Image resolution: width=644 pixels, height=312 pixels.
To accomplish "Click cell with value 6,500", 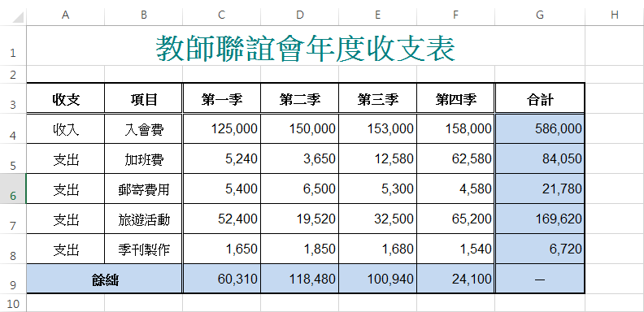I will click(300, 188).
